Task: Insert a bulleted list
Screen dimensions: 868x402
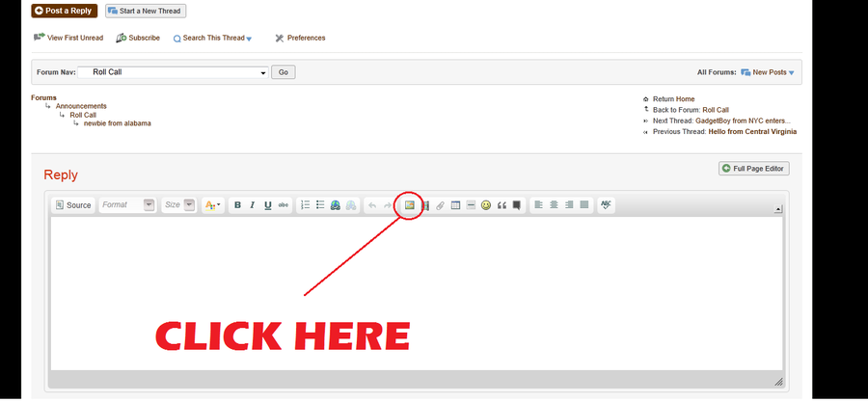Action: [x=320, y=205]
